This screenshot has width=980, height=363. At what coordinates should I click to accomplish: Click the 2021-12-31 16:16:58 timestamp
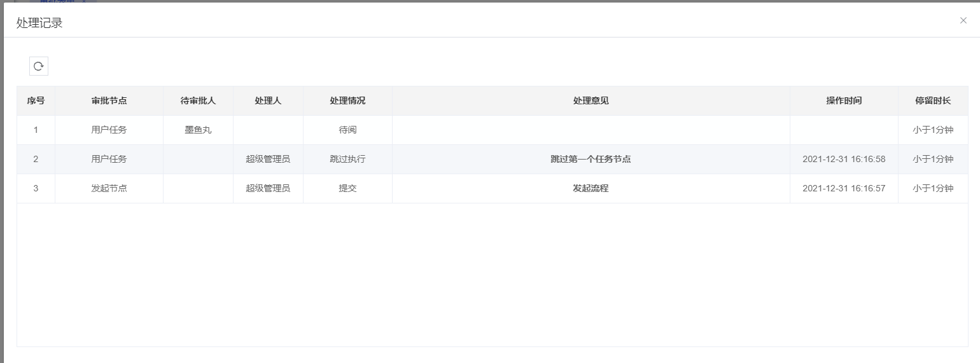click(844, 159)
